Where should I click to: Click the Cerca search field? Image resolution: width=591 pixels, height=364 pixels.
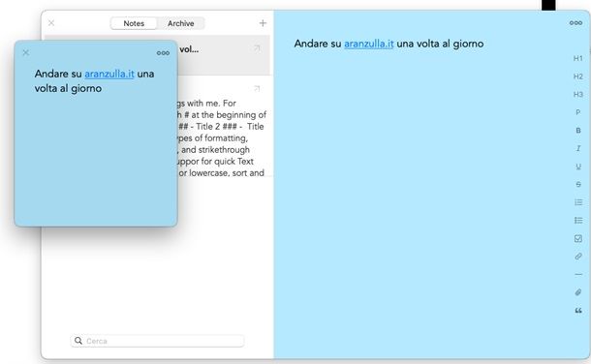pos(157,341)
